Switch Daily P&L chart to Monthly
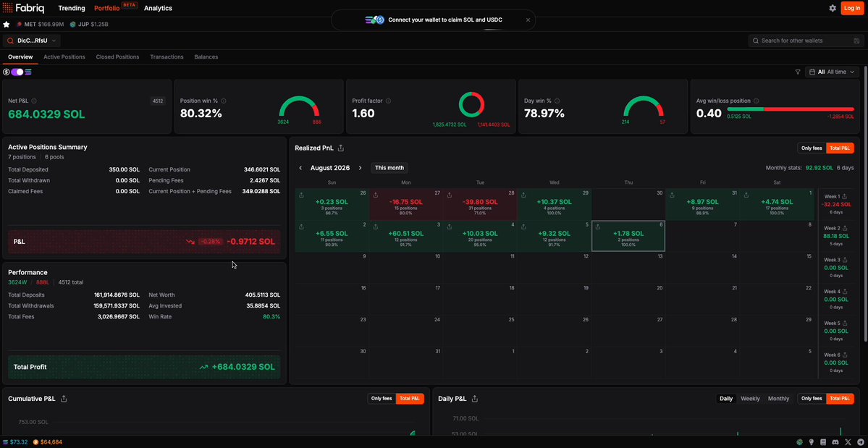Image resolution: width=868 pixels, height=448 pixels. tap(778, 399)
